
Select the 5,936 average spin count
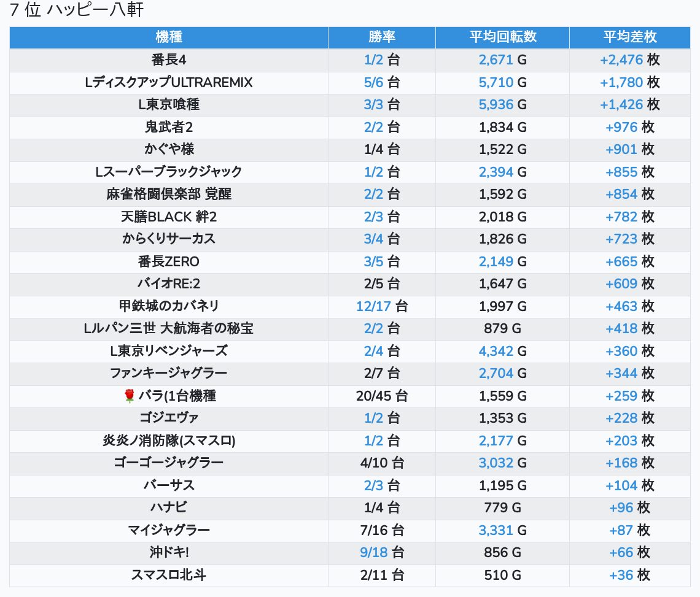pyautogui.click(x=496, y=105)
